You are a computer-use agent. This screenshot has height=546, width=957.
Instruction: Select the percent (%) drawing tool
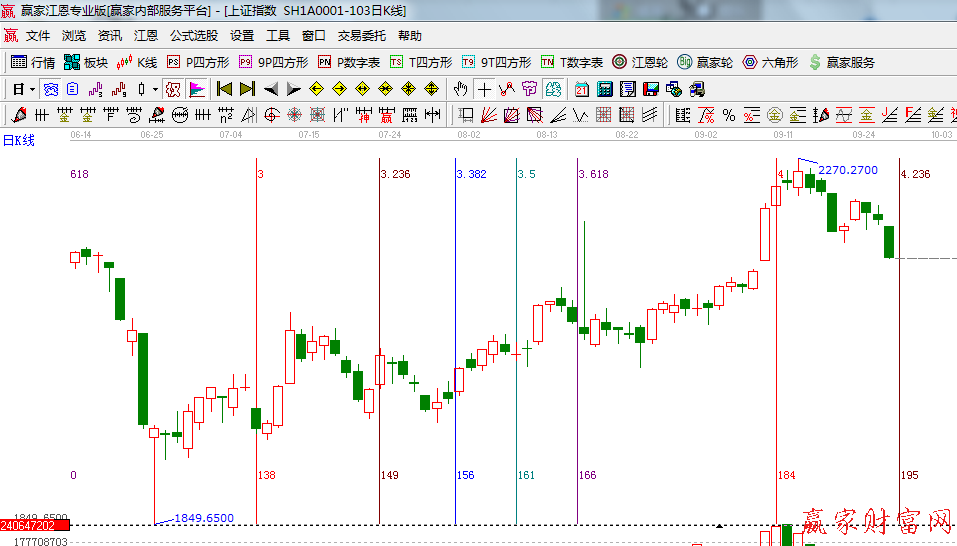point(729,115)
